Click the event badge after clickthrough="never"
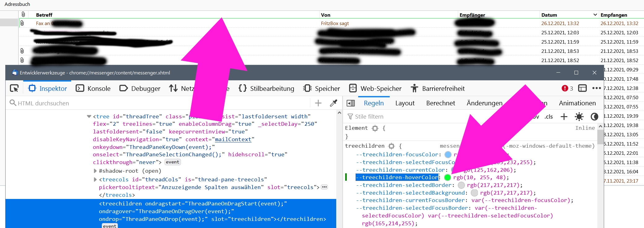 172,162
